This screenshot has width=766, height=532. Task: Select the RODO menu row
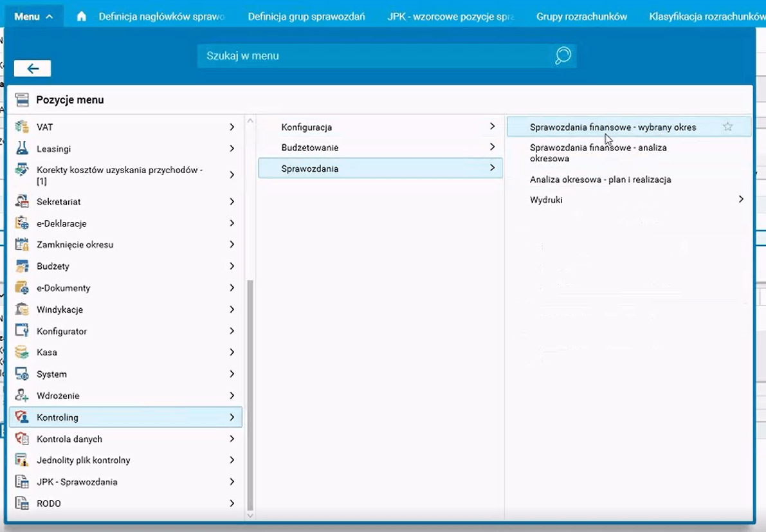click(125, 503)
